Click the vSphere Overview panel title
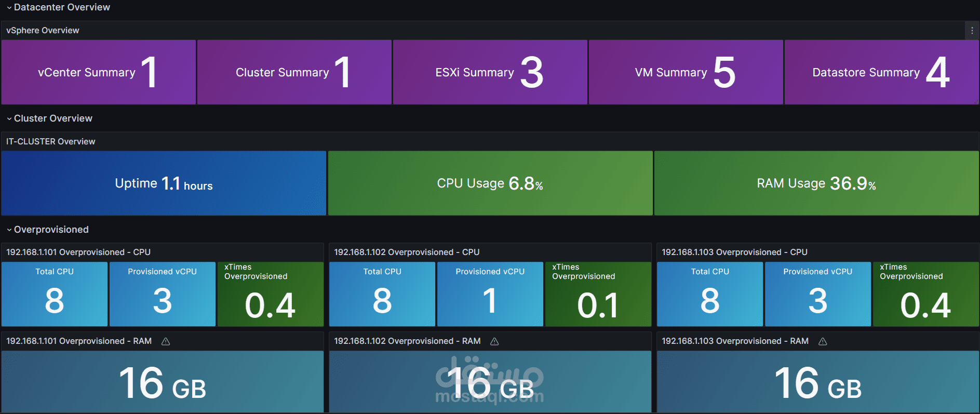Image resolution: width=980 pixels, height=414 pixels. click(43, 31)
